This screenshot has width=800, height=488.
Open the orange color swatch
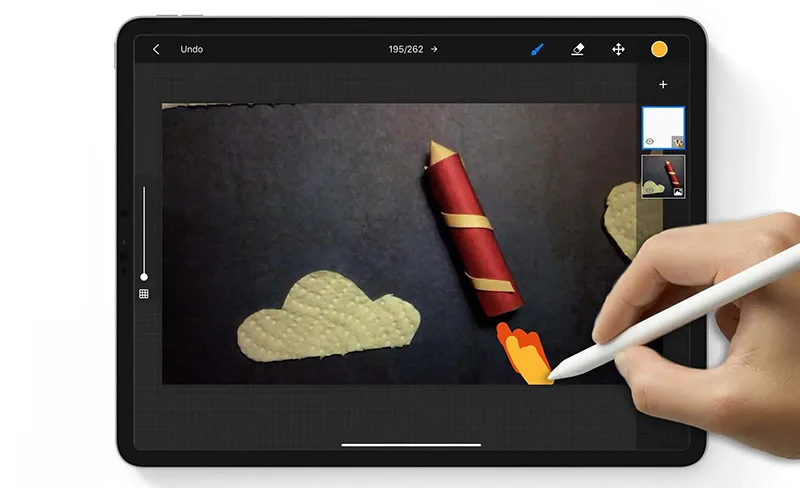pos(659,49)
